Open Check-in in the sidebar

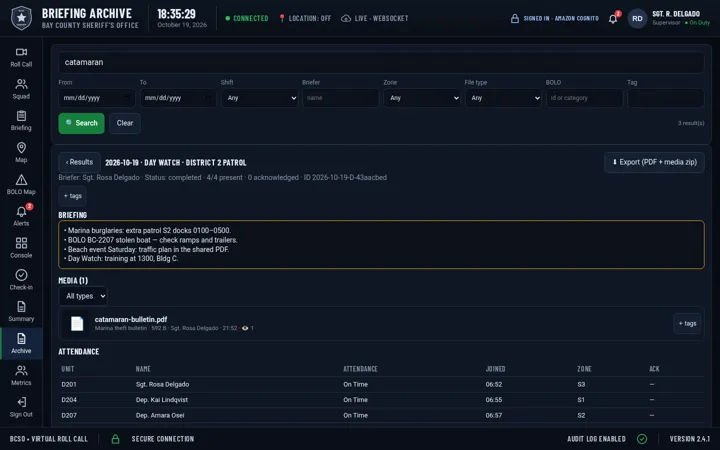pos(21,281)
